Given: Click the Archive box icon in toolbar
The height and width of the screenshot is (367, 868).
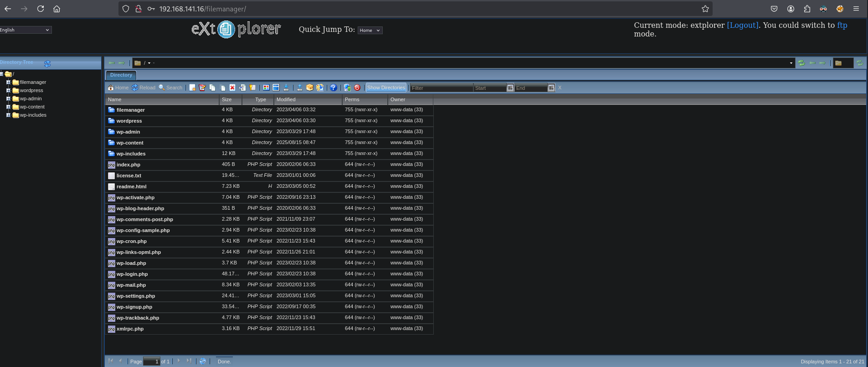Looking at the screenshot, I should (x=310, y=88).
